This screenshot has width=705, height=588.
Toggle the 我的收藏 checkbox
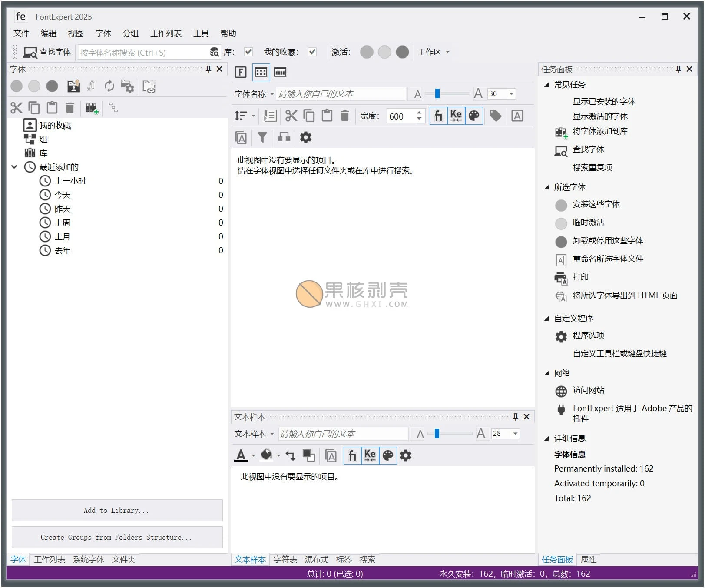[312, 52]
